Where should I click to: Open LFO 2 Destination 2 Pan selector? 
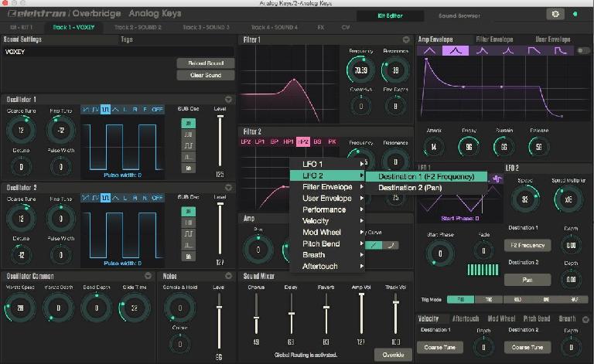point(527,280)
